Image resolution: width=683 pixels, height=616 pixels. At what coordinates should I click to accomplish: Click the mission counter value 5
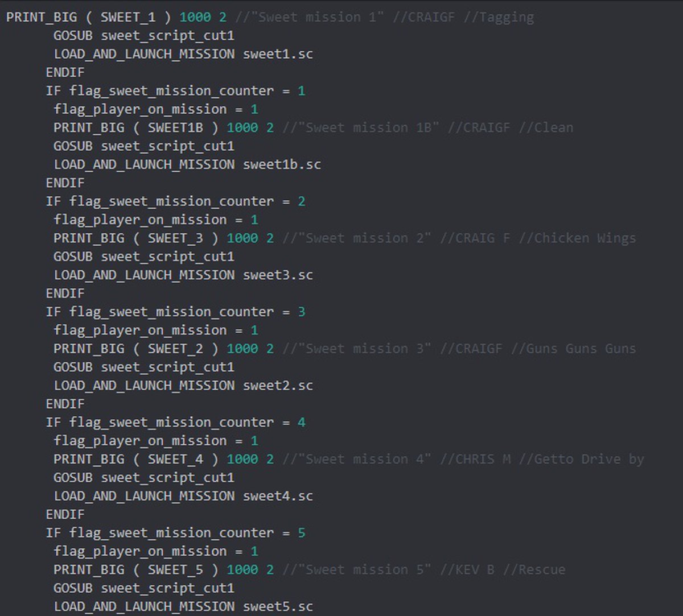(302, 532)
